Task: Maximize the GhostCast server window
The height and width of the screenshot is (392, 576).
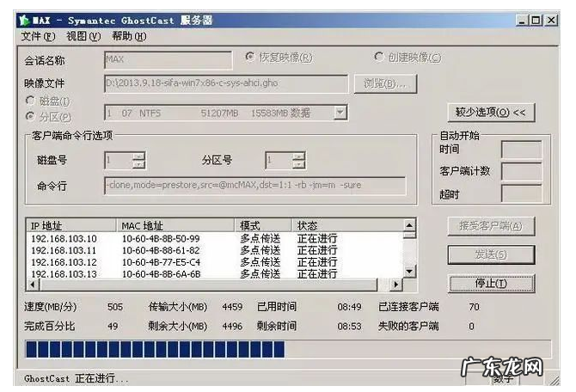Action: coord(536,21)
